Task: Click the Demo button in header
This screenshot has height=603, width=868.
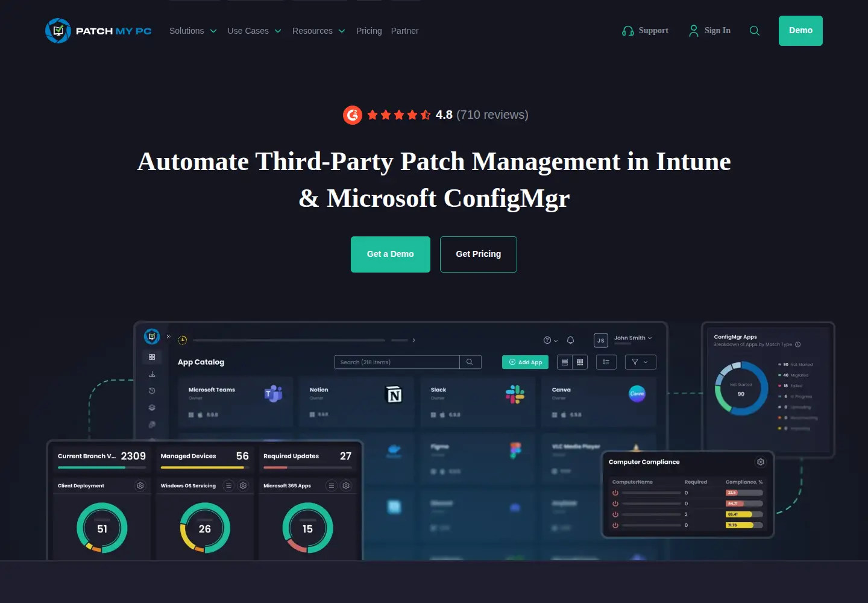Action: pos(800,31)
